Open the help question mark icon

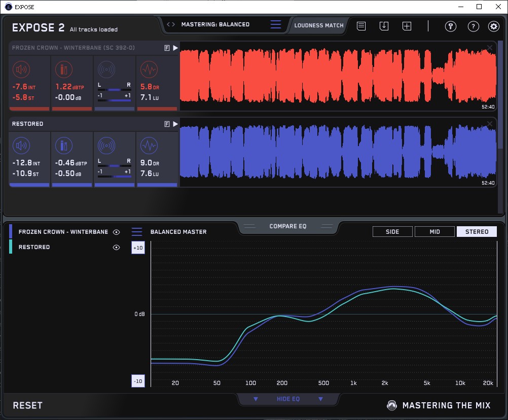click(x=473, y=26)
